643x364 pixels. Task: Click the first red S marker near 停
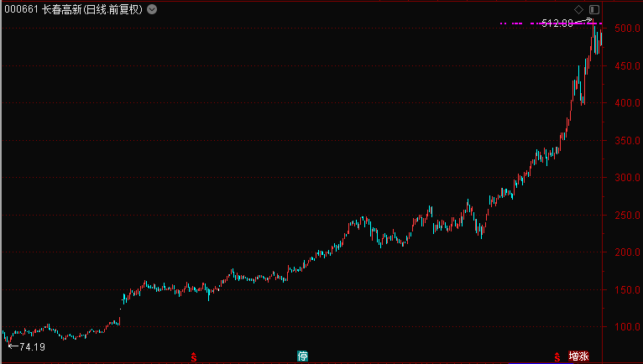pos(194,356)
